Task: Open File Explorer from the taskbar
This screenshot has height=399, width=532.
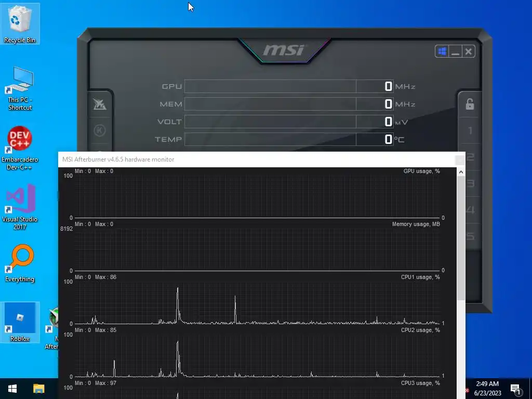Action: [38, 389]
